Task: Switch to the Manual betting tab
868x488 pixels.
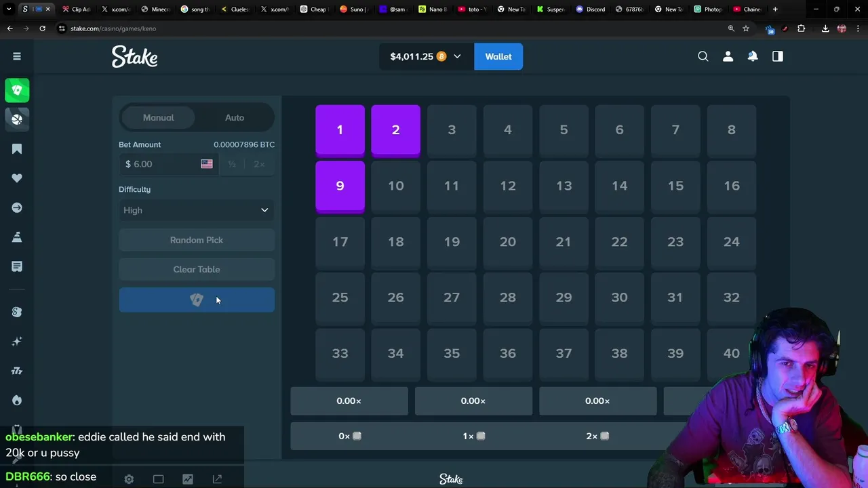Action: tap(159, 118)
